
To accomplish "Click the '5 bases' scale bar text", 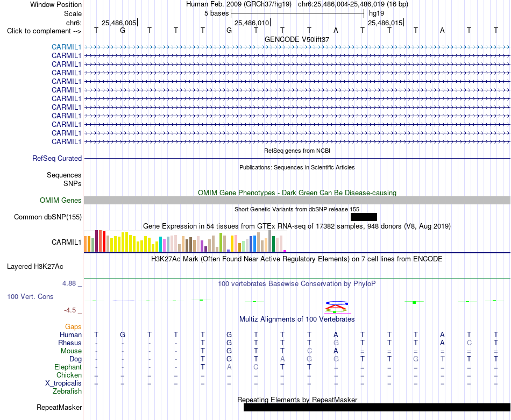I will click(x=216, y=13).
